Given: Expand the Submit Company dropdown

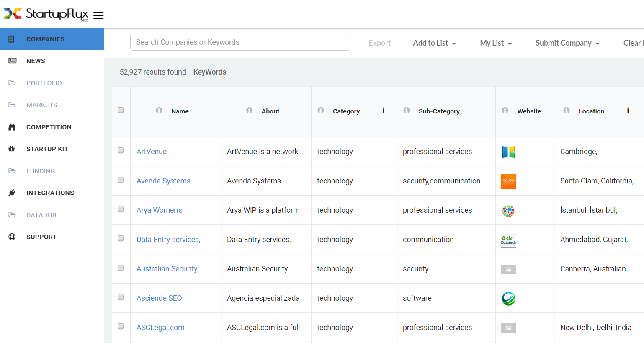Looking at the screenshot, I should pyautogui.click(x=567, y=43).
